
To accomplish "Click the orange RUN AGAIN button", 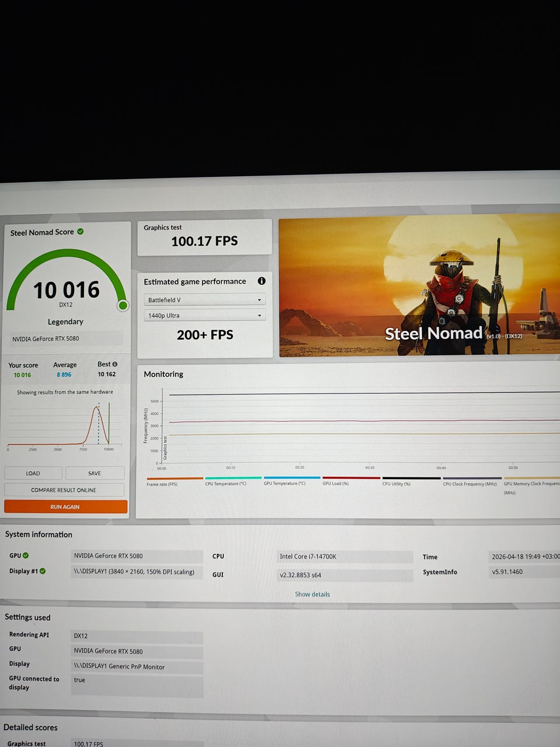I will click(65, 507).
